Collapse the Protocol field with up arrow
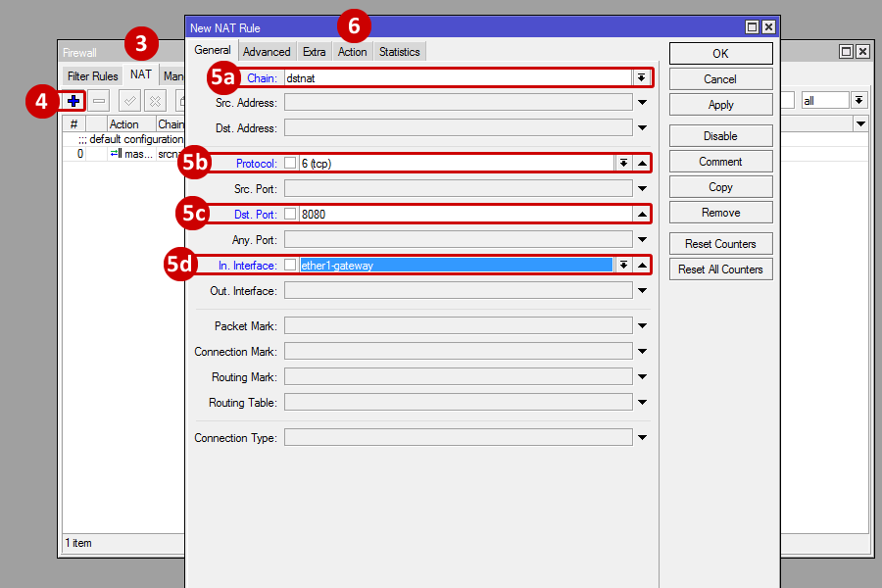This screenshot has width=882, height=588. click(642, 164)
